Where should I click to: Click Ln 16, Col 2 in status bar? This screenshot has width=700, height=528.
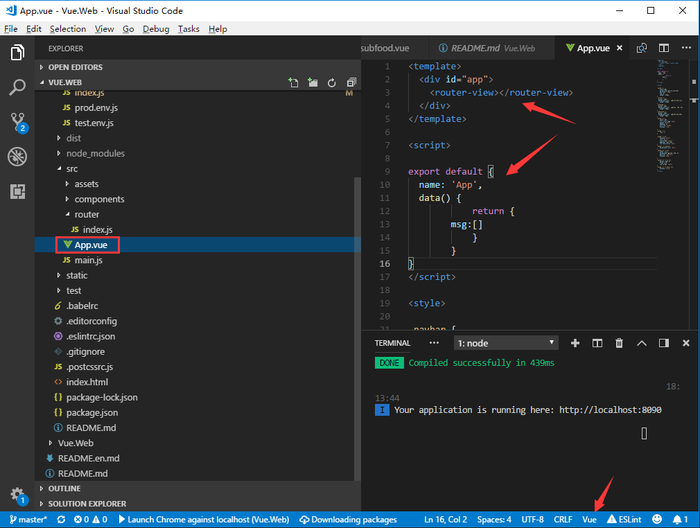point(446,520)
